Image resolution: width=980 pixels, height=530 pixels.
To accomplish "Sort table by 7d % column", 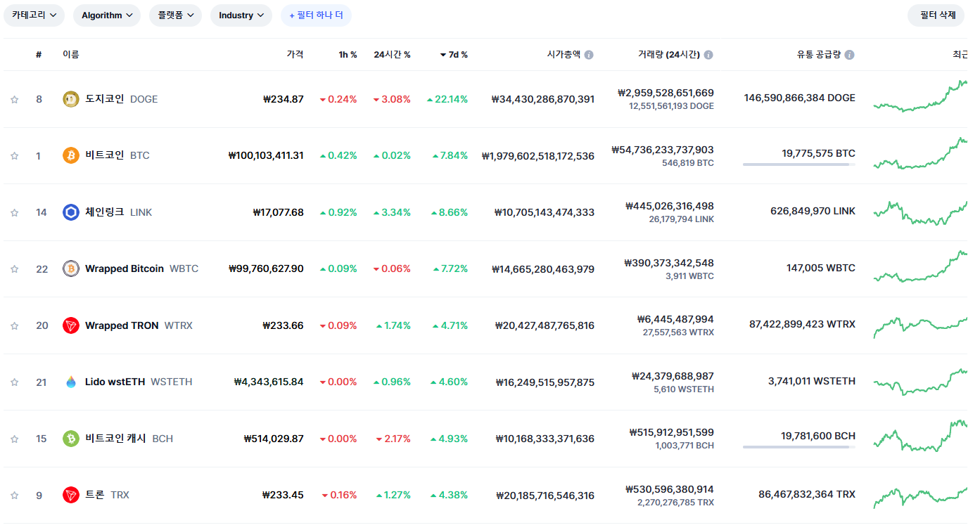I will 454,54.
